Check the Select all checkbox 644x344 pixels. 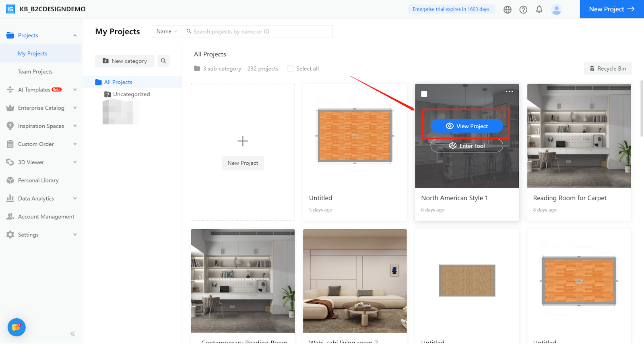pos(290,68)
